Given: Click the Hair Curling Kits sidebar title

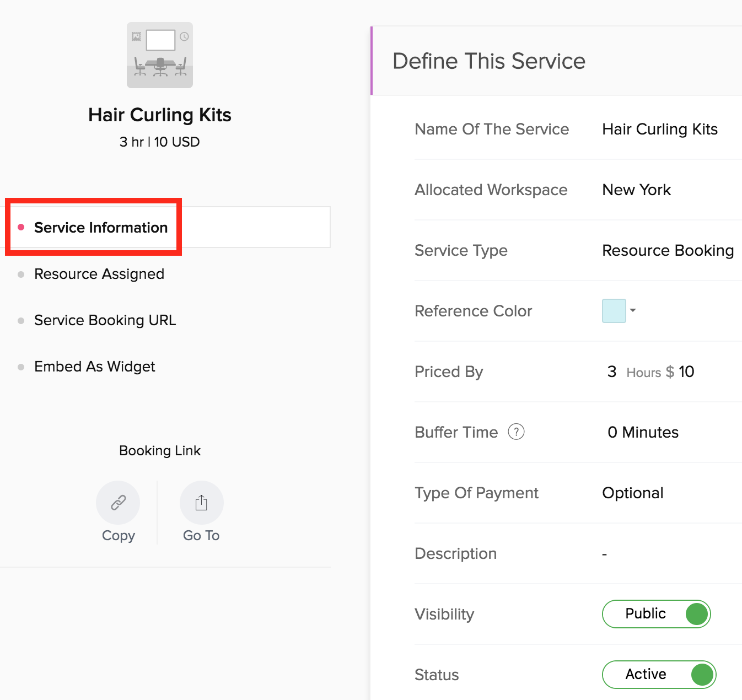Looking at the screenshot, I should pos(160,115).
